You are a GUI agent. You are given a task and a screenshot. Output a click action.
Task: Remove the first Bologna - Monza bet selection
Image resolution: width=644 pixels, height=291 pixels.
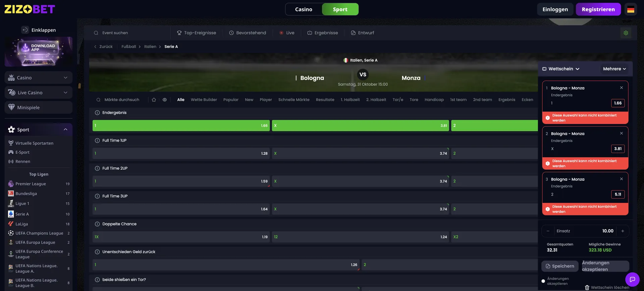coord(622,88)
